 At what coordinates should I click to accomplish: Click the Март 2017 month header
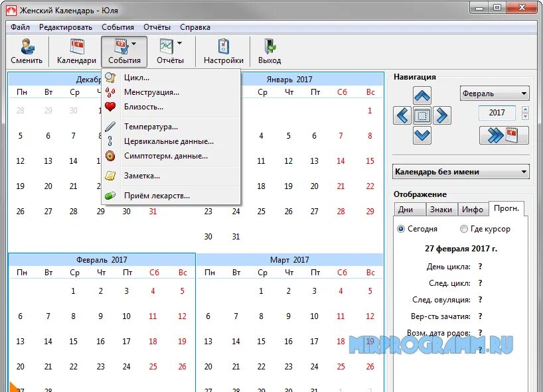(x=289, y=260)
